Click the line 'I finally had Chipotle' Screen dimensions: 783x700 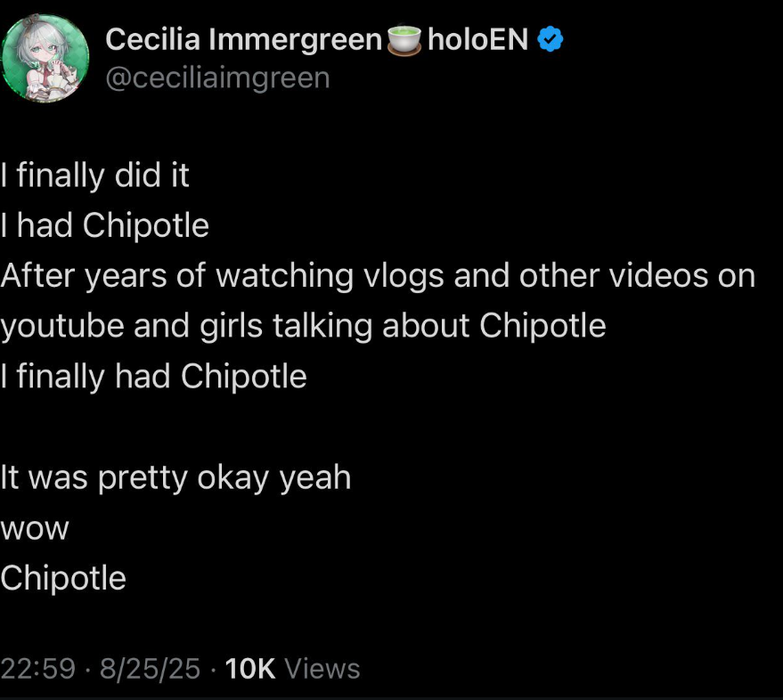(x=153, y=376)
